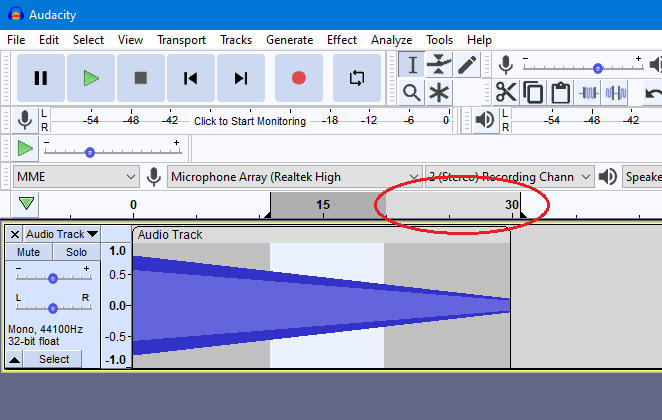The image size is (662, 420).
Task: Click the 30 second mark on timeline
Action: tap(512, 205)
